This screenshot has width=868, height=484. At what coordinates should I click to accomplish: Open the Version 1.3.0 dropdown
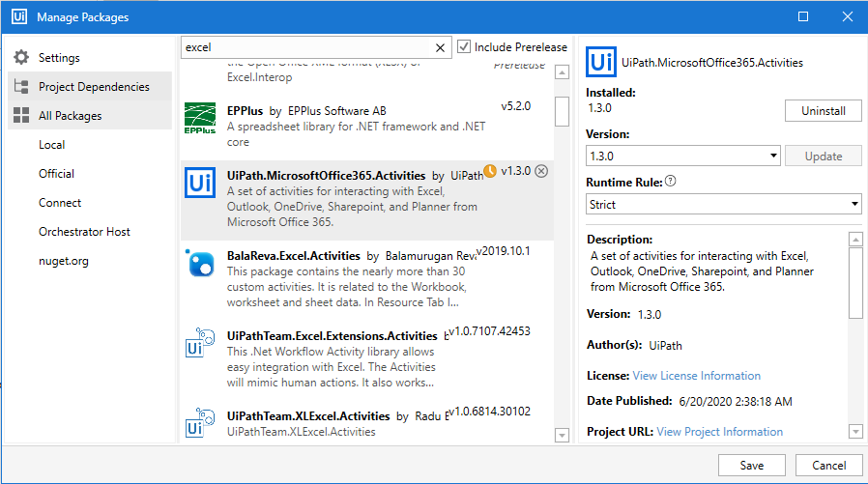click(x=683, y=156)
